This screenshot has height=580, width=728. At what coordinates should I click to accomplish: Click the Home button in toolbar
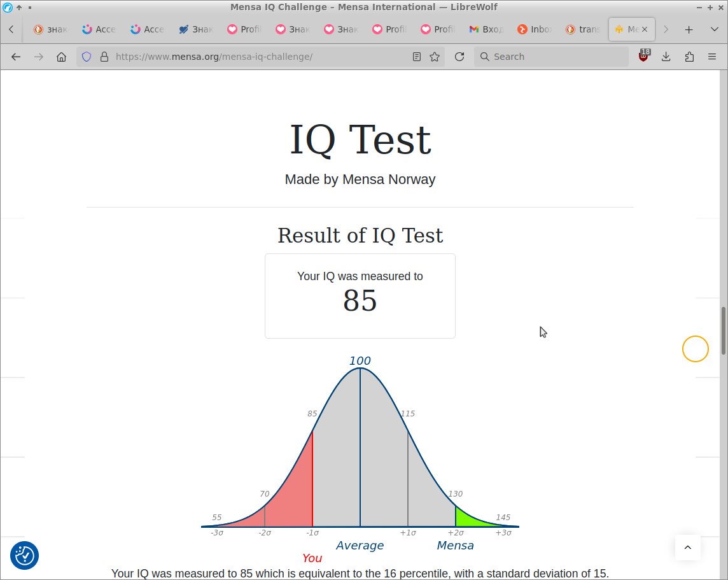point(61,57)
